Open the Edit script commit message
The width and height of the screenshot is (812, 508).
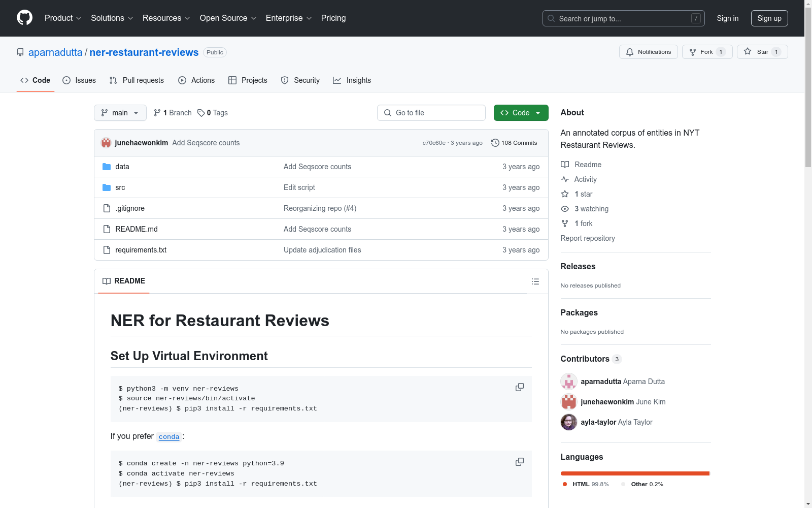tap(299, 187)
